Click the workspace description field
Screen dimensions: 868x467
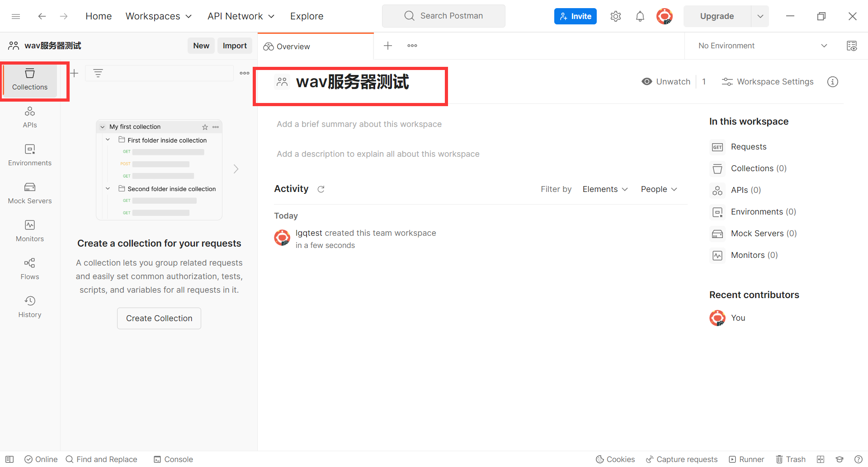(x=378, y=154)
